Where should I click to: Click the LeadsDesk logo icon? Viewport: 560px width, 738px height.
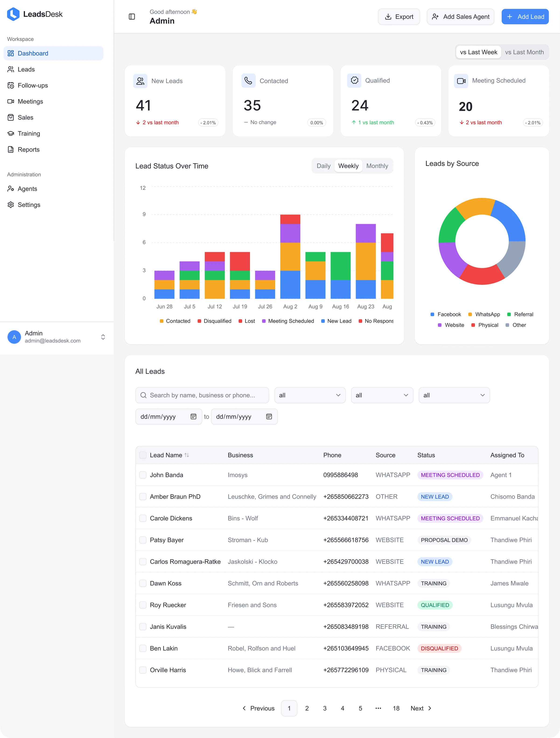coord(13,14)
